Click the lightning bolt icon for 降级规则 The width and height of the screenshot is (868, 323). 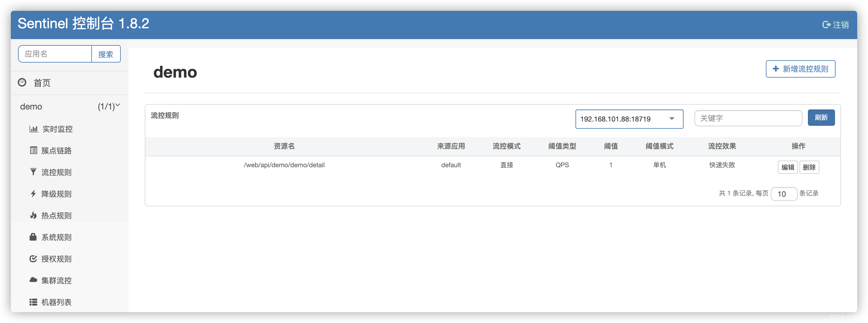click(x=33, y=194)
